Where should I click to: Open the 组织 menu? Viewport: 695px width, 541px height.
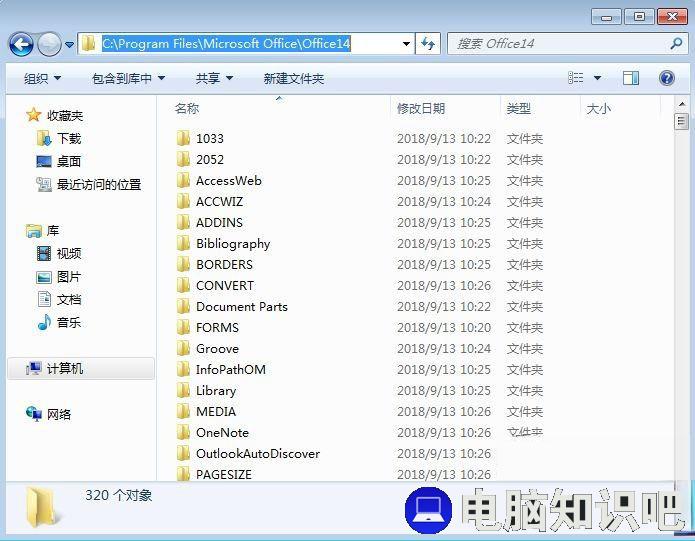coord(42,78)
